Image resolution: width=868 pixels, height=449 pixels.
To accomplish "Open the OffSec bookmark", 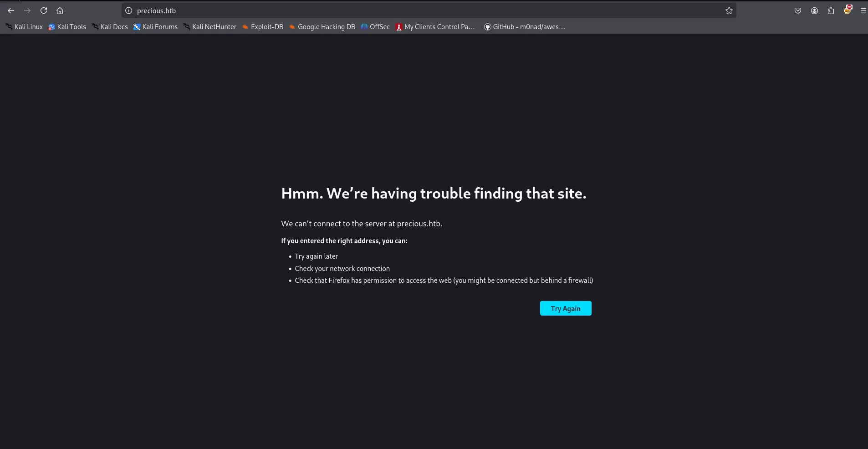I will (x=375, y=27).
